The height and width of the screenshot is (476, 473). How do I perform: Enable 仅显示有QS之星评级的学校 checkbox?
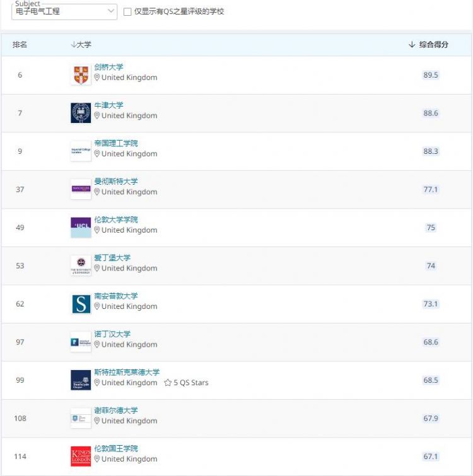tap(127, 11)
